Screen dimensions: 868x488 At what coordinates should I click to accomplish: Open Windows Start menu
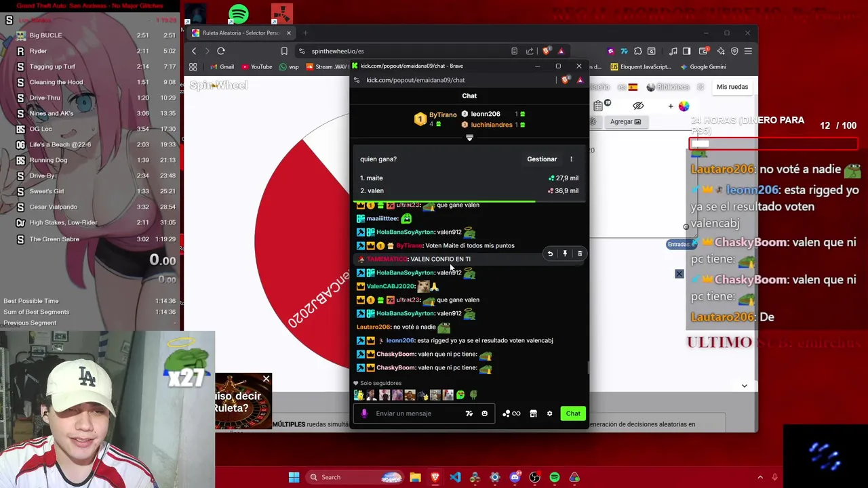click(294, 477)
